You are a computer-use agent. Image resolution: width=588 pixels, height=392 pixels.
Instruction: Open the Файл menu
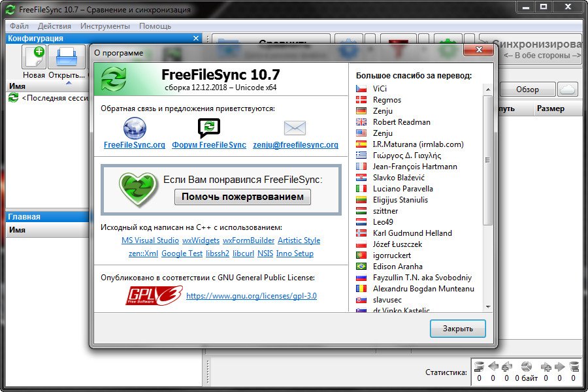19,26
